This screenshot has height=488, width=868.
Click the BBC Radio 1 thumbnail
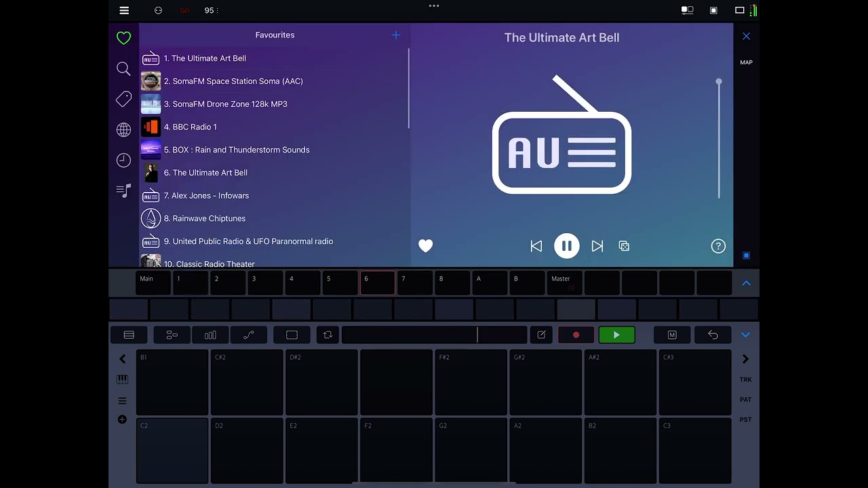pos(151,127)
